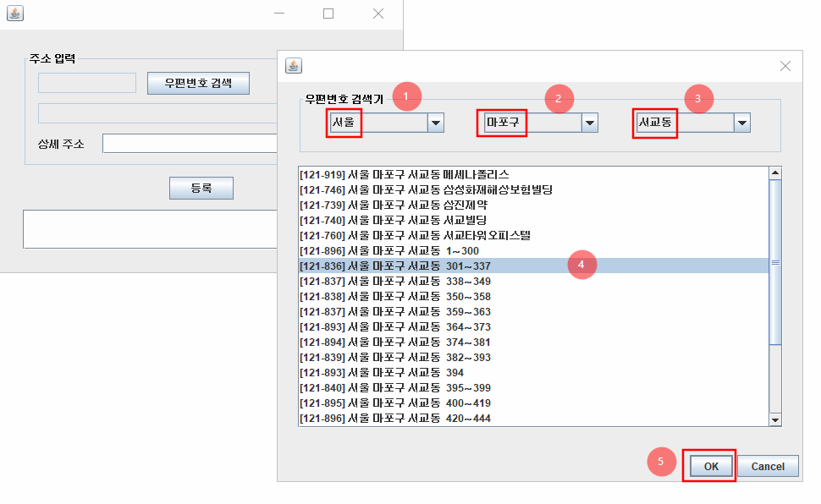Select [121-837] 서교동 359~363 row
This screenshot has width=821, height=504.
pyautogui.click(x=533, y=311)
